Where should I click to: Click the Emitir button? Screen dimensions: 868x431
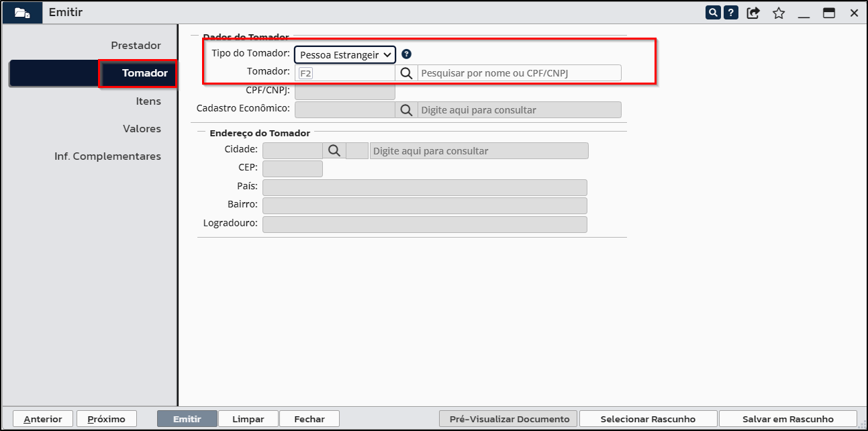(187, 419)
